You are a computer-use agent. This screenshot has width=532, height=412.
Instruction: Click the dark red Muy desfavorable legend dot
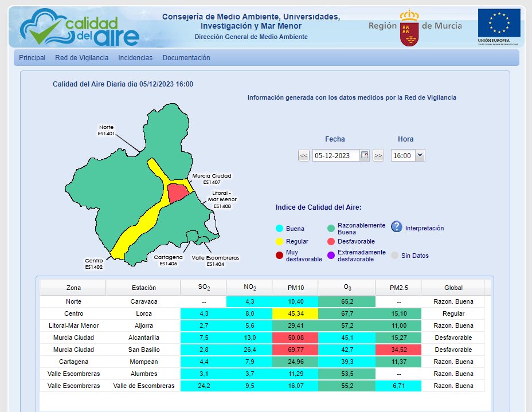click(x=279, y=256)
